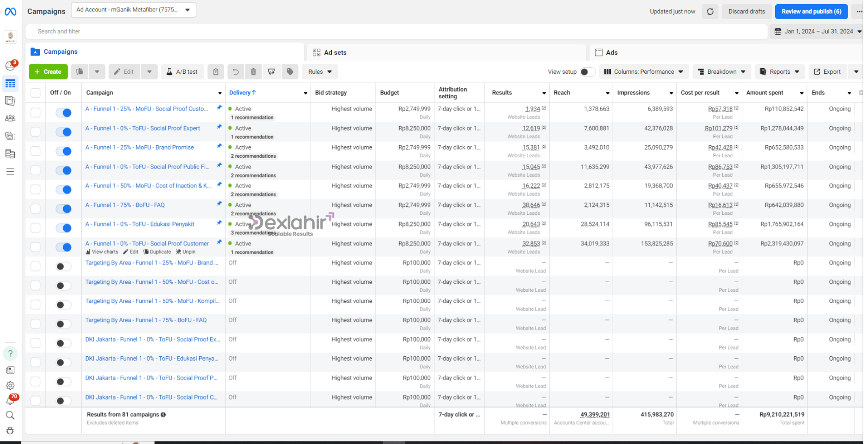The image size is (868, 444).
Task: Open notifications bell with 70 badge
Action: tap(10, 400)
